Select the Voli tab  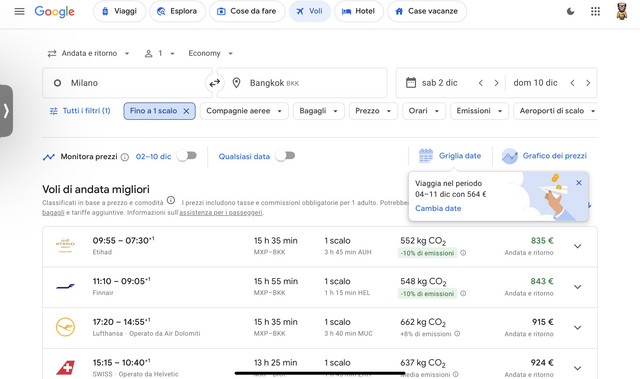point(310,11)
